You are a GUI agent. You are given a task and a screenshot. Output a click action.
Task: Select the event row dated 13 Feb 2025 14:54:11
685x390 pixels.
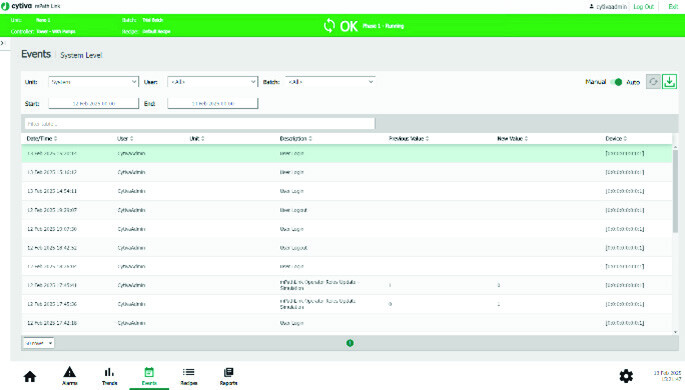pos(347,191)
